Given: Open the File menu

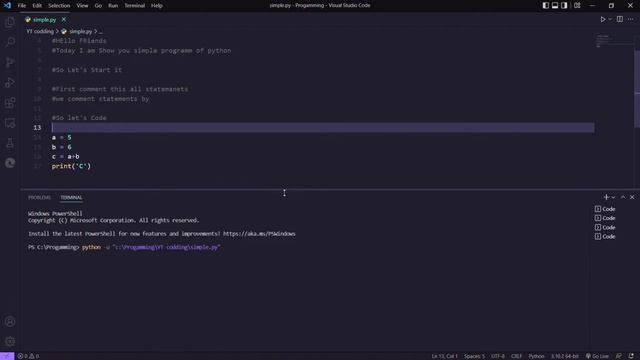Looking at the screenshot, I should tap(22, 6).
